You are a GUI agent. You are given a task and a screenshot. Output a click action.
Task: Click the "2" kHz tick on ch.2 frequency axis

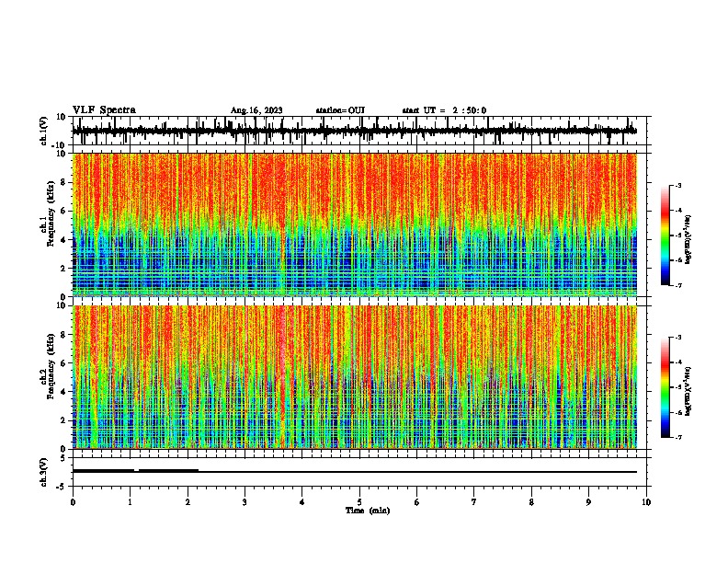pyautogui.click(x=63, y=420)
